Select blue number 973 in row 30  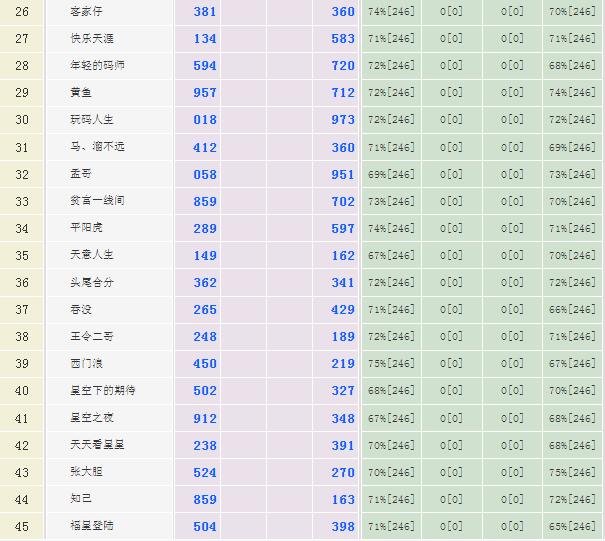pos(343,120)
